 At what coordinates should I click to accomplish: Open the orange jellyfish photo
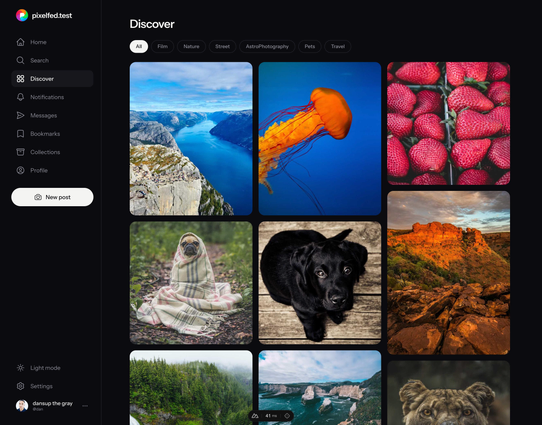(320, 139)
